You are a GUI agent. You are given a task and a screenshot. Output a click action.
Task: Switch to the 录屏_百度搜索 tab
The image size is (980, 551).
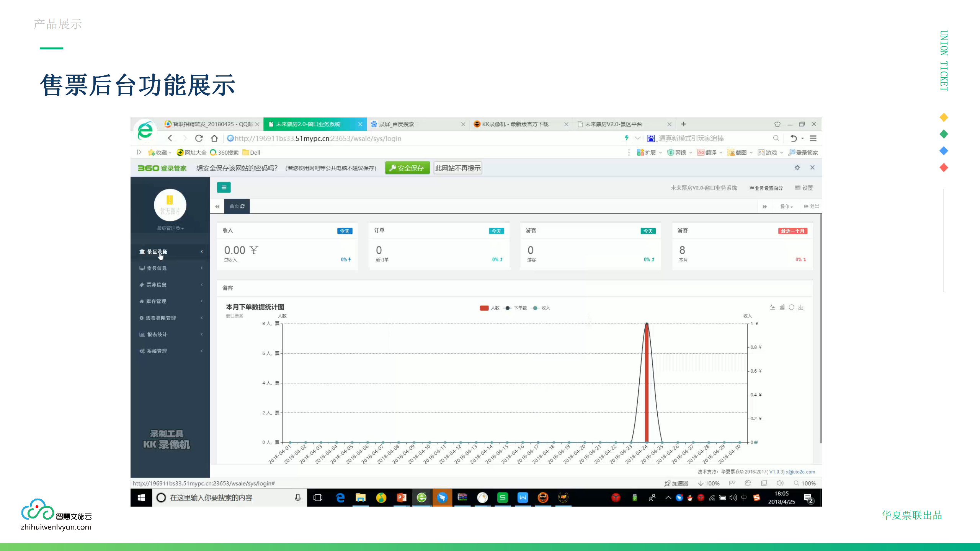[418, 124]
